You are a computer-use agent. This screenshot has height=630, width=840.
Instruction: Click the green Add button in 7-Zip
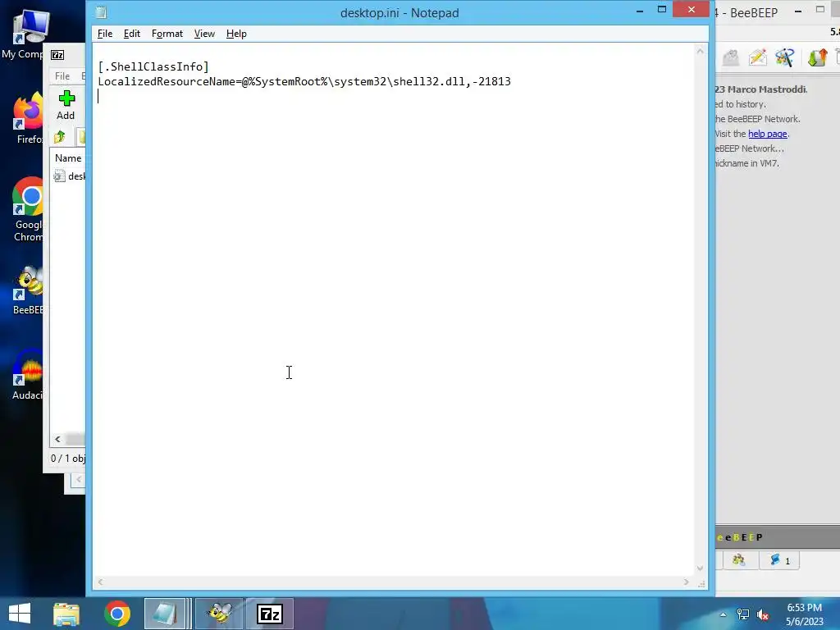coord(66,105)
